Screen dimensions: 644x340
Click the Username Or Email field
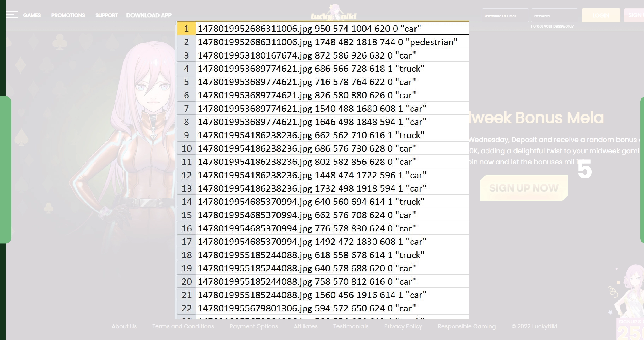(505, 15)
